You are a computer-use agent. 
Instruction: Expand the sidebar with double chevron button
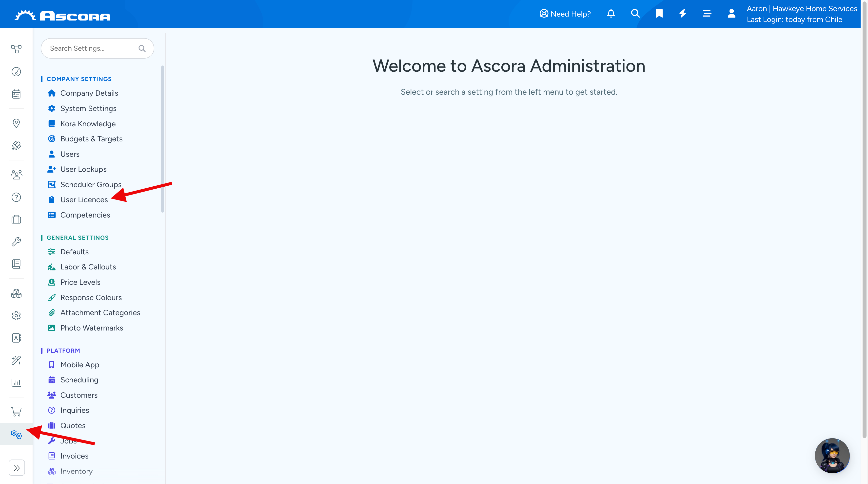[x=17, y=468]
